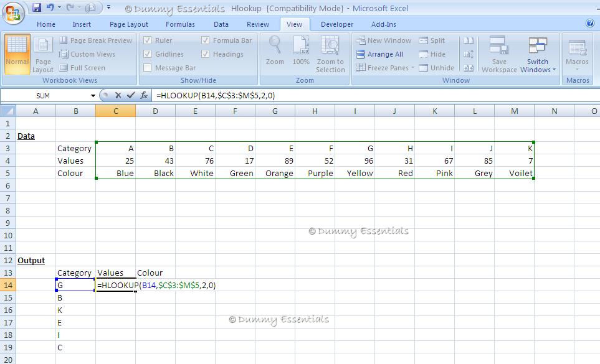600x364 pixels.
Task: Confirm formula entry with the check mark
Action: click(131, 95)
